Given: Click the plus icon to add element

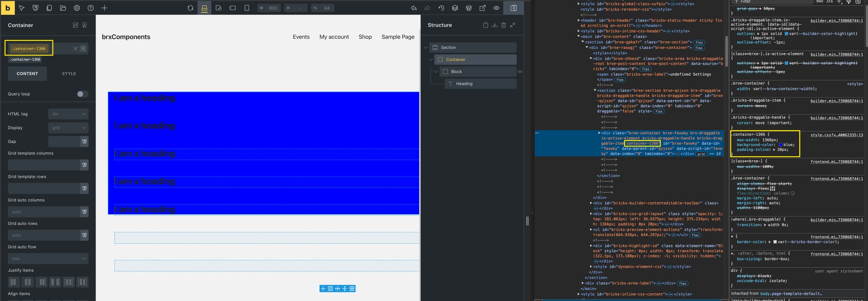Looking at the screenshot, I should tap(104, 8).
